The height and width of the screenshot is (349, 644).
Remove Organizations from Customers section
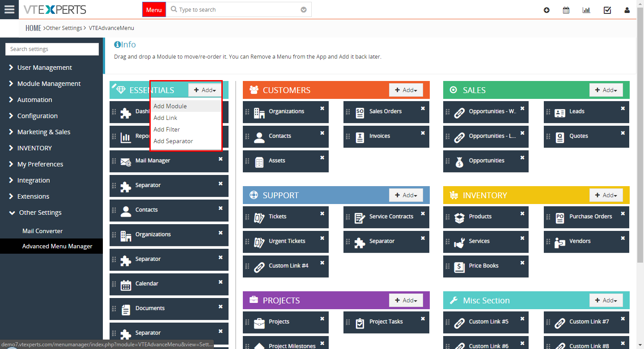(x=322, y=108)
